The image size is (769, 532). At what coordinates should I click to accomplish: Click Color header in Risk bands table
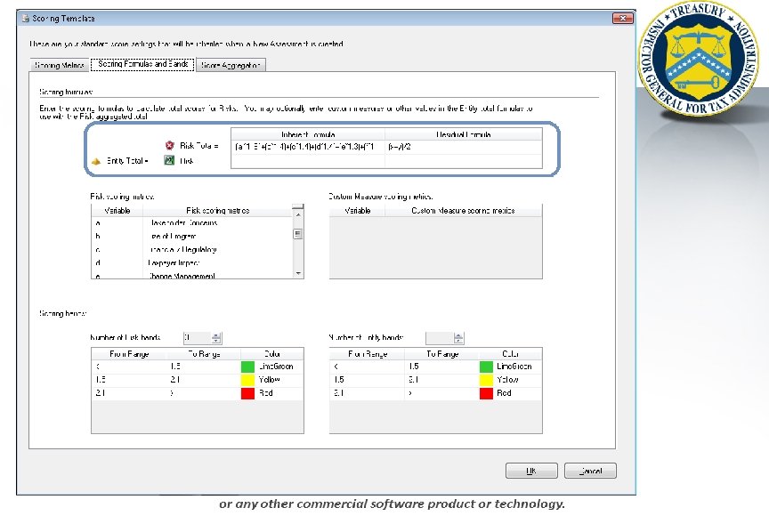coord(271,354)
